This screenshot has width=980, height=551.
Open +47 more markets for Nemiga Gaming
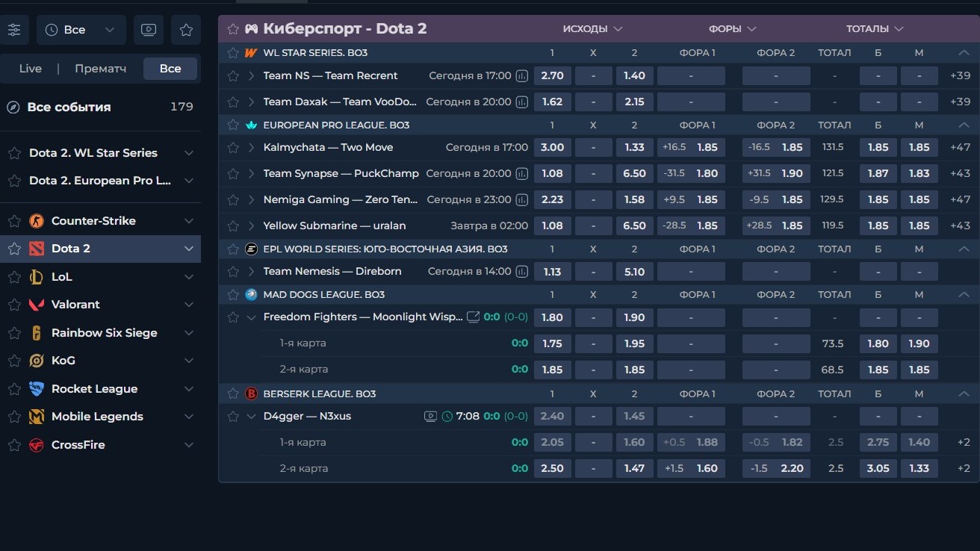[x=960, y=199]
